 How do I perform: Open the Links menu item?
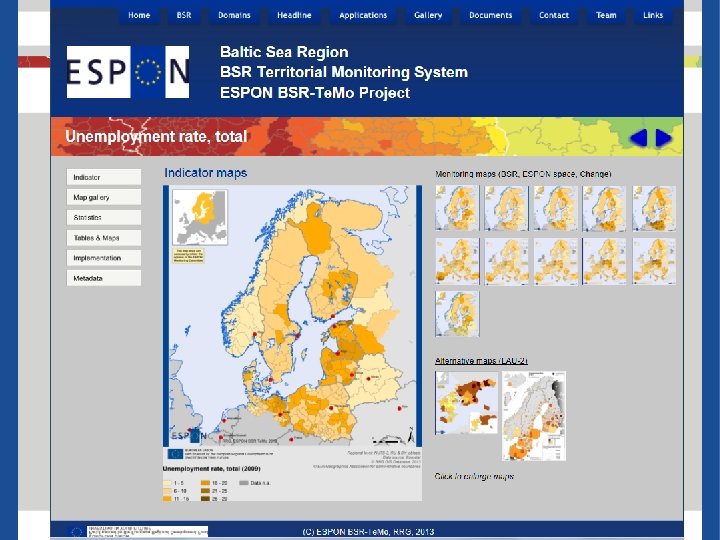pos(653,15)
